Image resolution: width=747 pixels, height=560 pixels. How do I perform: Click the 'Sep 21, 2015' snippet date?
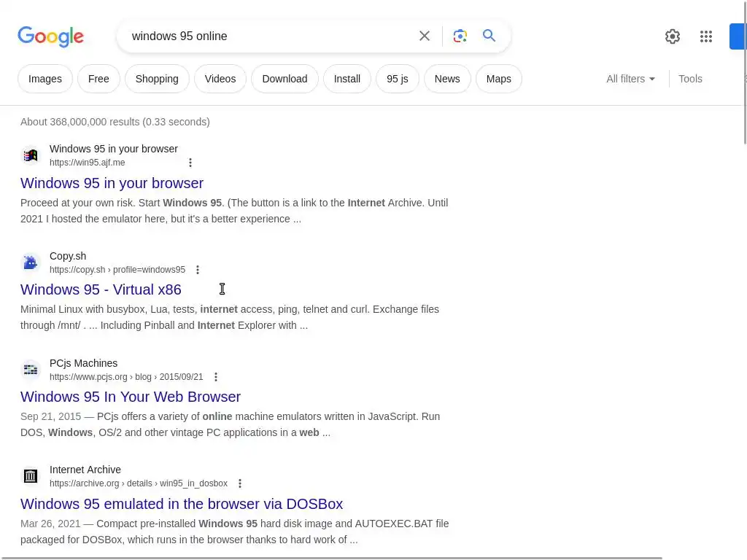pyautogui.click(x=50, y=416)
